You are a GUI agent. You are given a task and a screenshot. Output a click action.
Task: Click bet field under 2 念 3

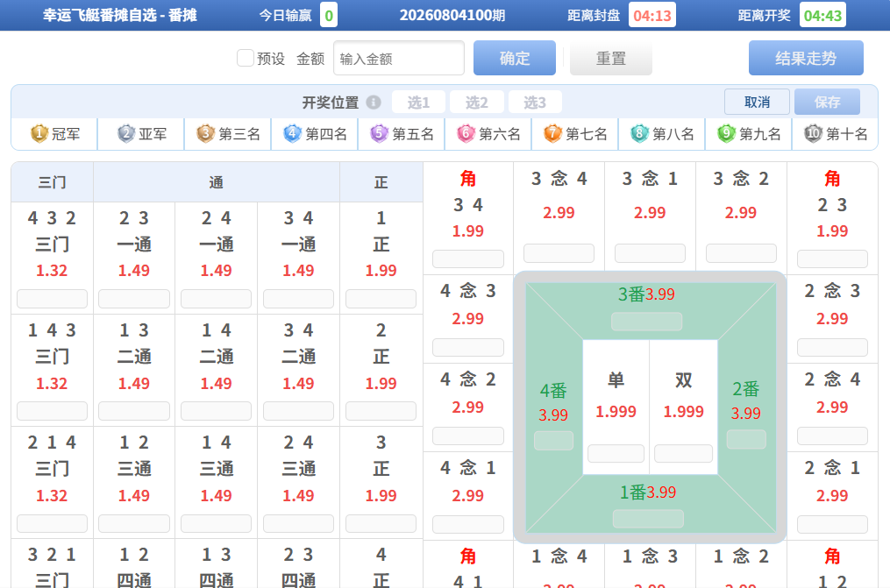833,348
